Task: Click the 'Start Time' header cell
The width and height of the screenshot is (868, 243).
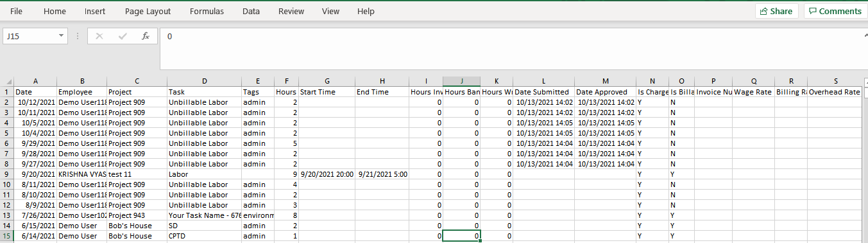Action: pos(327,92)
